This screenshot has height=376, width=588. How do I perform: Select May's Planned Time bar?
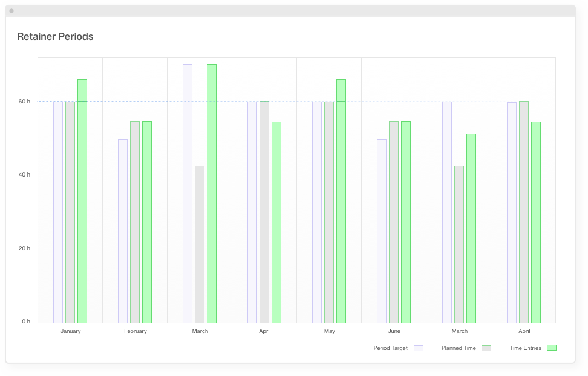pos(329,213)
